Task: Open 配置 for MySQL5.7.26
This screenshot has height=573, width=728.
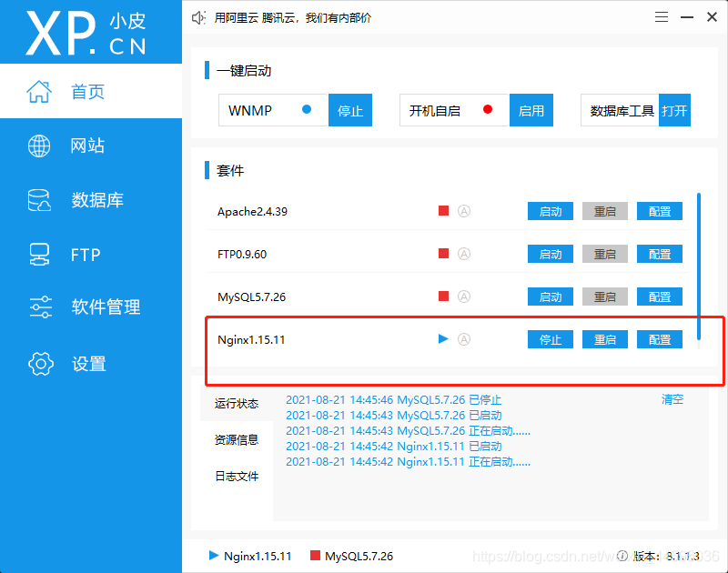Action: [x=659, y=297]
